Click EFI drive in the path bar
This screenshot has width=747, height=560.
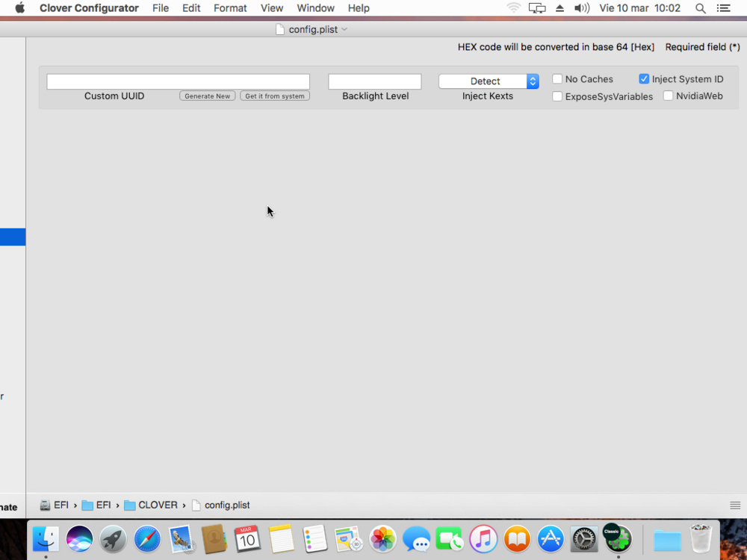click(55, 505)
